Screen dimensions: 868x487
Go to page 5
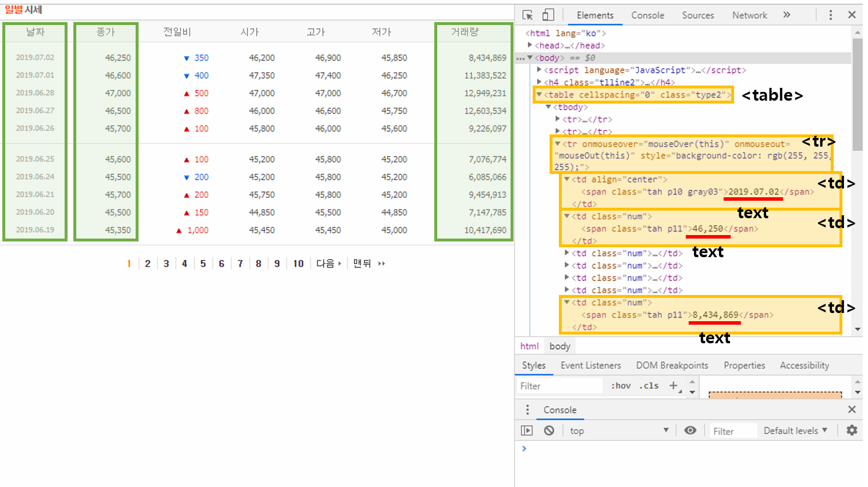(x=203, y=264)
